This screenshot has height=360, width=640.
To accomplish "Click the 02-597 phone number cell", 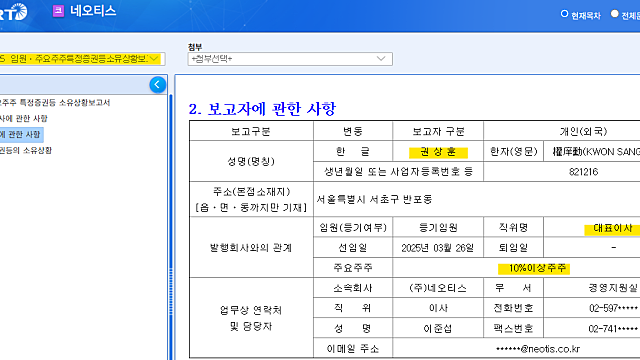I will [x=613, y=308].
